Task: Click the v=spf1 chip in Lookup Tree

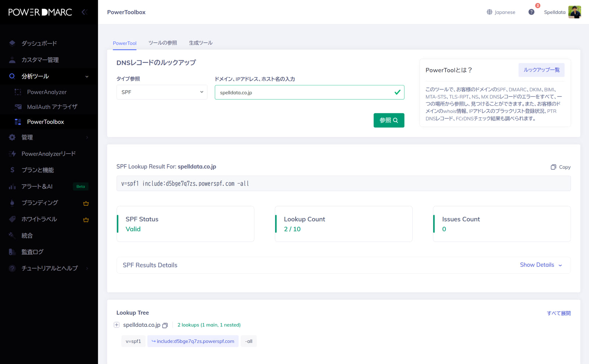Action: coord(133,341)
